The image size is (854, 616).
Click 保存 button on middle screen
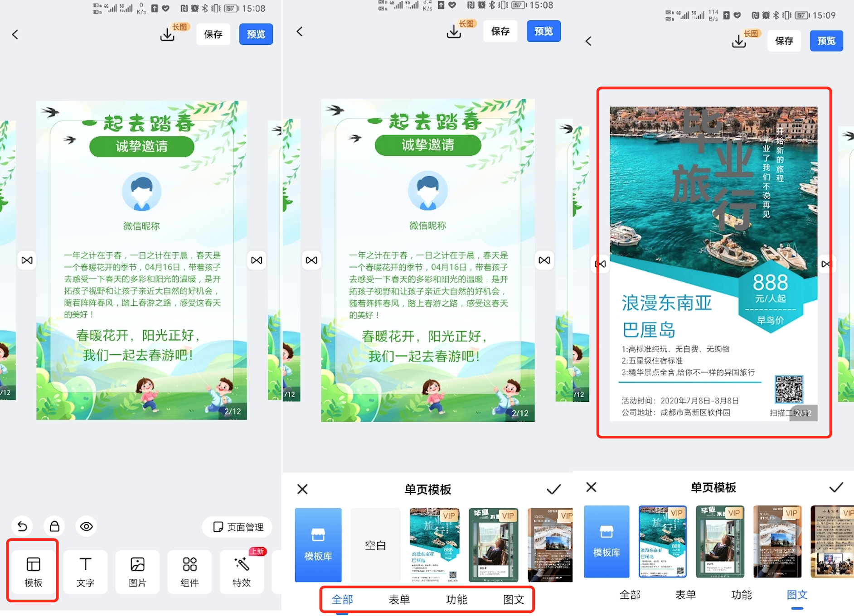click(500, 31)
